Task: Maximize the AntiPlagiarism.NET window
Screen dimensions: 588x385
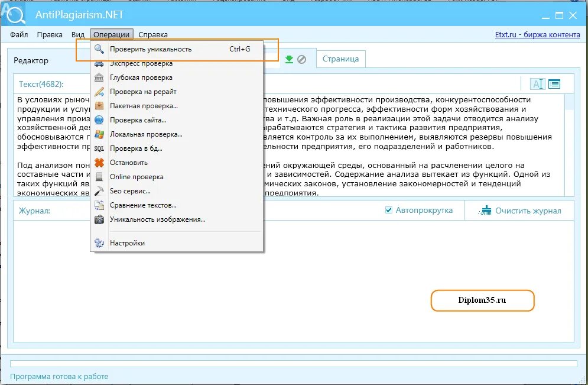Action: pos(559,15)
